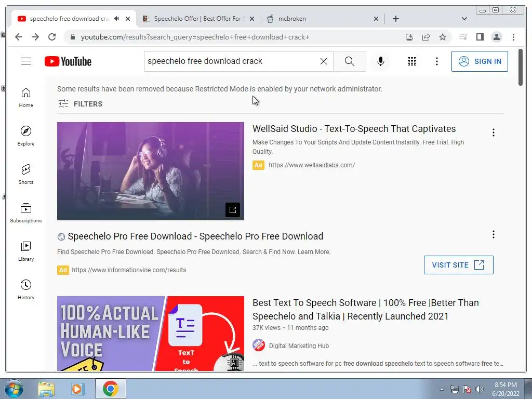Click the site lock icon in address bar
The image size is (532, 399).
pyautogui.click(x=72, y=37)
